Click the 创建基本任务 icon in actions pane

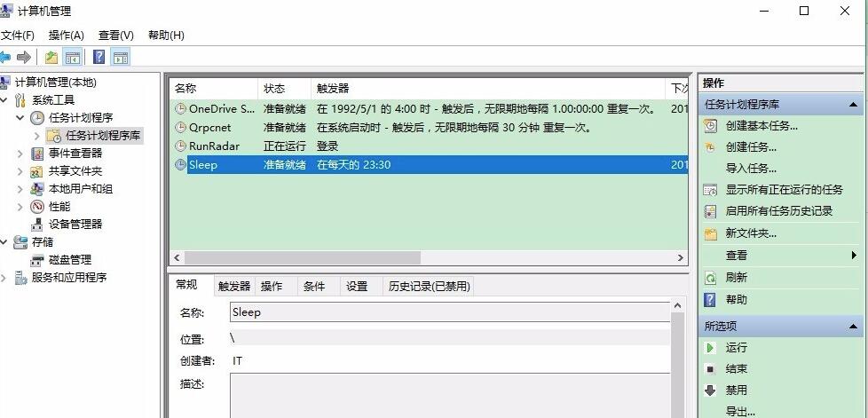pyautogui.click(x=710, y=126)
